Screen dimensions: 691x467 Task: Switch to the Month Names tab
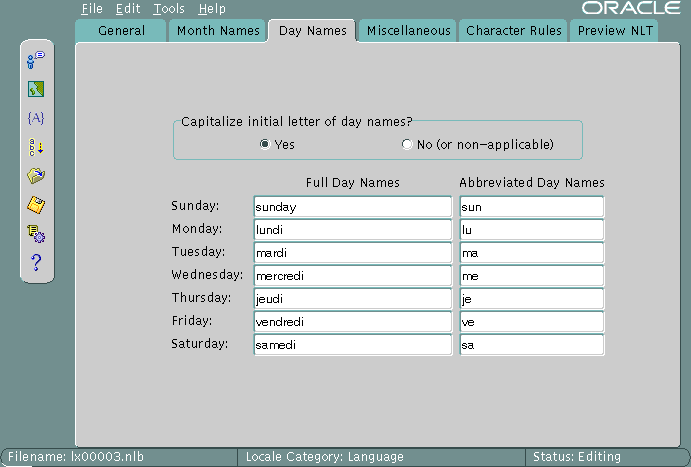tap(216, 31)
